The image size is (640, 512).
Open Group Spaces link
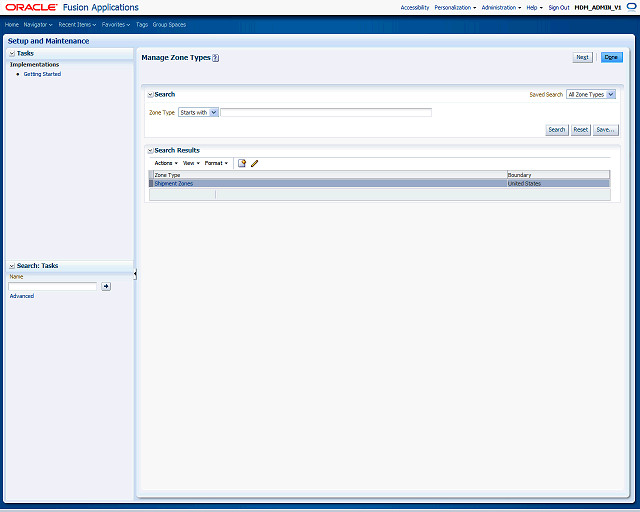pyautogui.click(x=169, y=24)
